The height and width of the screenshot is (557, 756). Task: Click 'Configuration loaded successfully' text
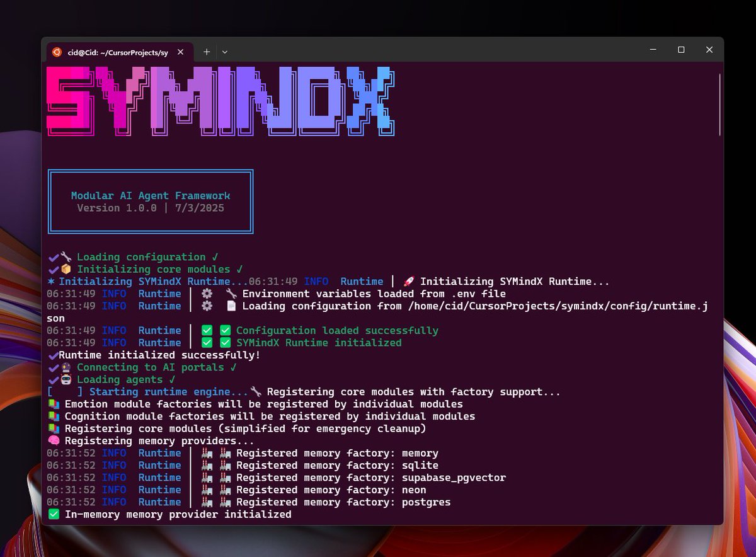(x=337, y=330)
